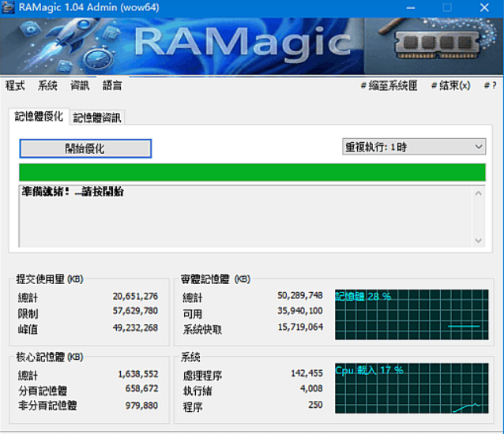Open the 資訊 menu
This screenshot has width=504, height=434.
[80, 86]
